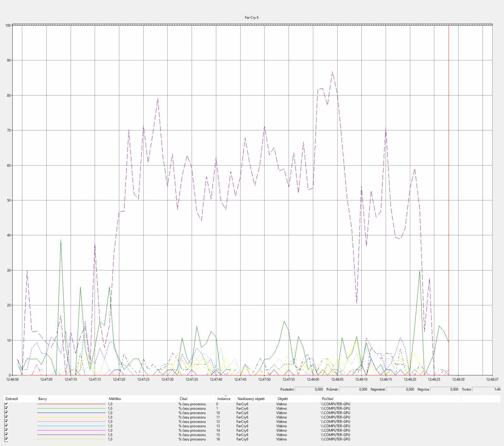Select the cyan color line of instance 13

pyautogui.click(x=72, y=426)
